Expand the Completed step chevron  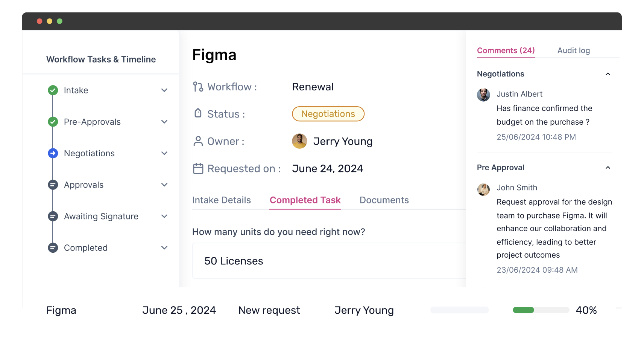pos(164,248)
